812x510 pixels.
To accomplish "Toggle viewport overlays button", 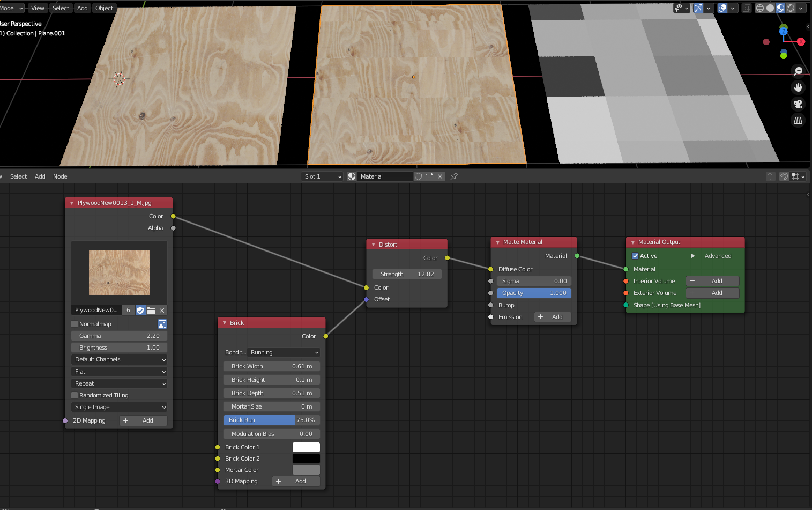I will [x=722, y=8].
